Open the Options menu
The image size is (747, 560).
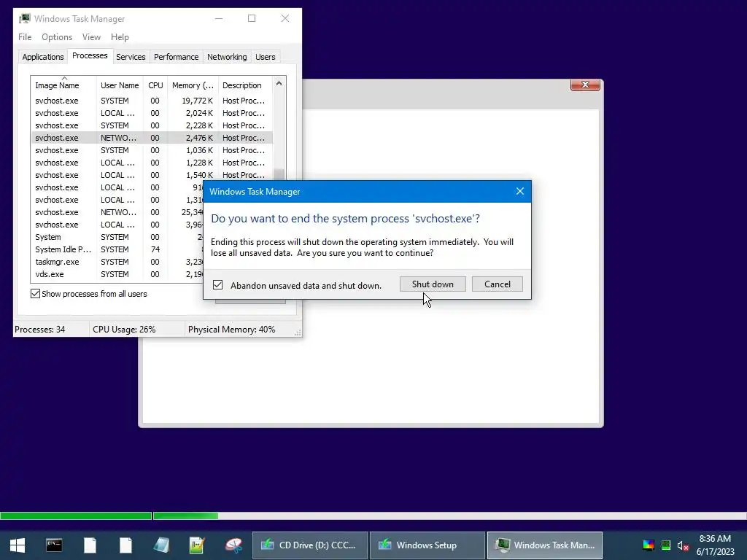57,37
